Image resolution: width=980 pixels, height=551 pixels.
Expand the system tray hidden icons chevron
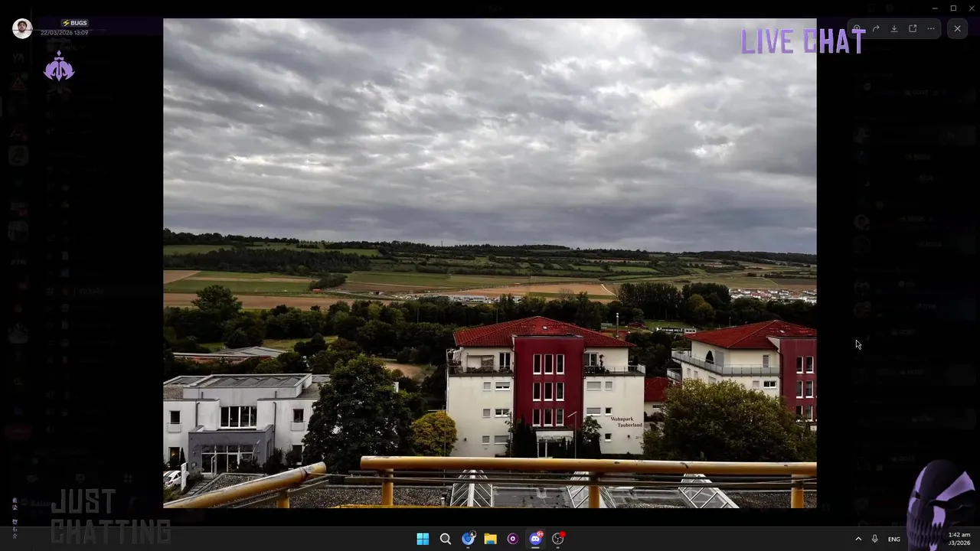click(x=857, y=539)
